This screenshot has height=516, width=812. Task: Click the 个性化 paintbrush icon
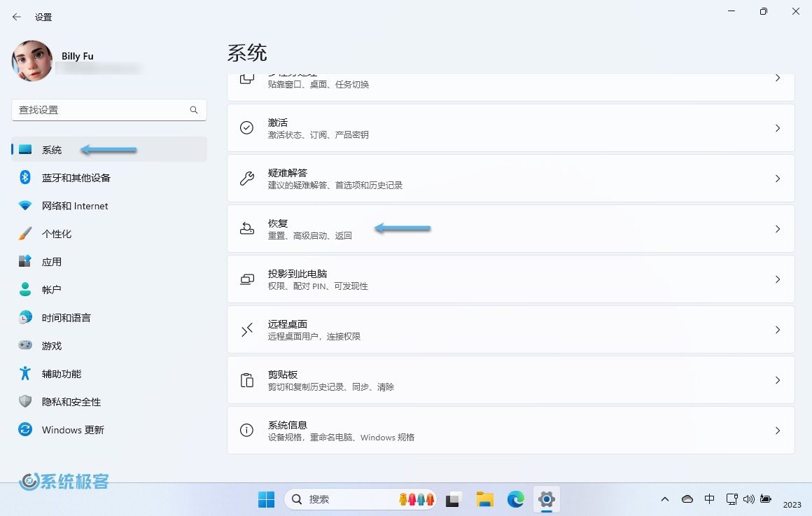(x=25, y=233)
